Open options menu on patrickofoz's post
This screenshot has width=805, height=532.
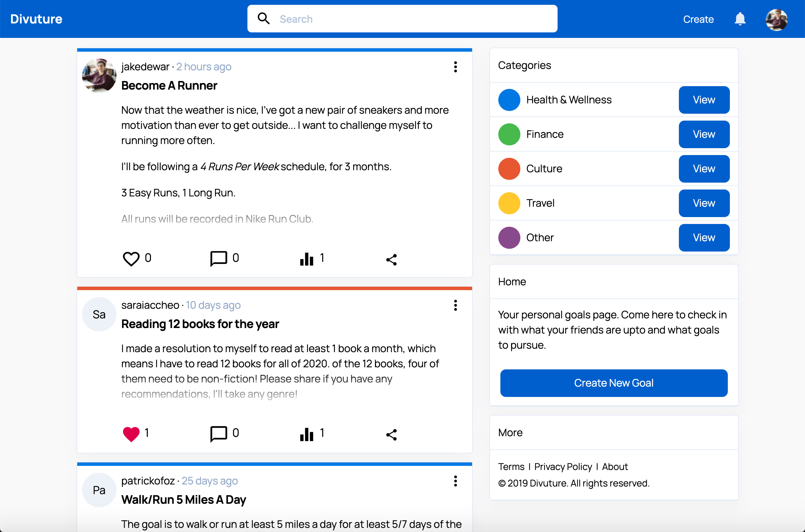point(455,481)
